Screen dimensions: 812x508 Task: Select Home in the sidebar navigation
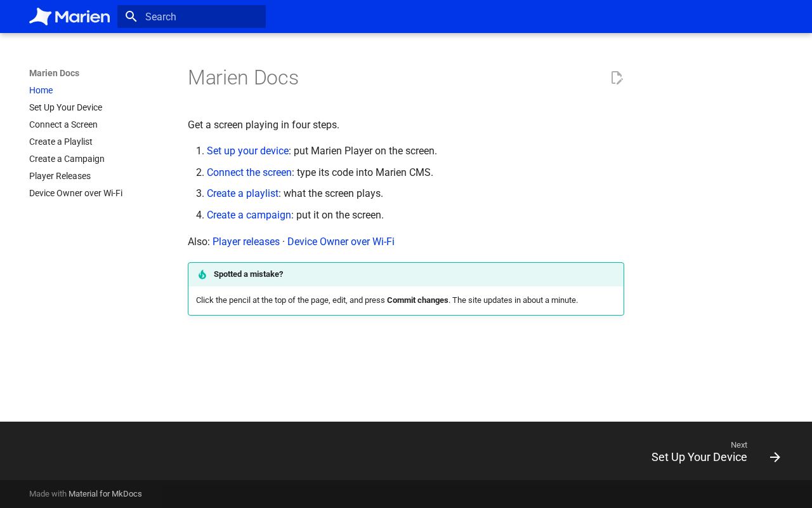click(x=41, y=90)
